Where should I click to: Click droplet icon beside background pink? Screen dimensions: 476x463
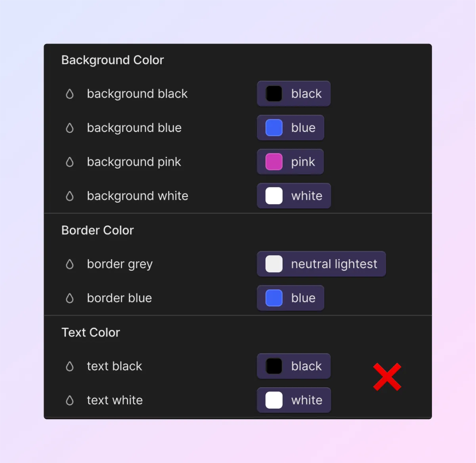[x=70, y=162]
